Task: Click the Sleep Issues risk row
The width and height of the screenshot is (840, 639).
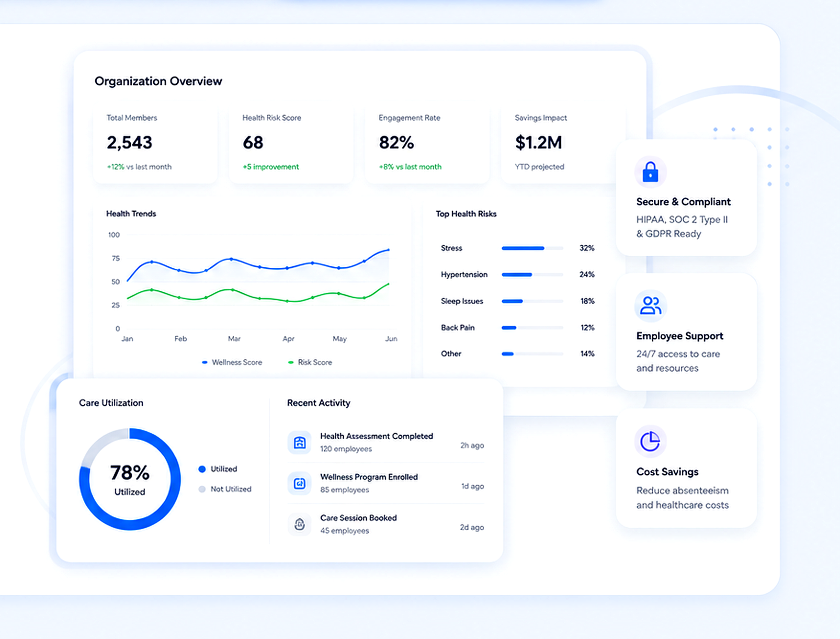Action: 518,301
